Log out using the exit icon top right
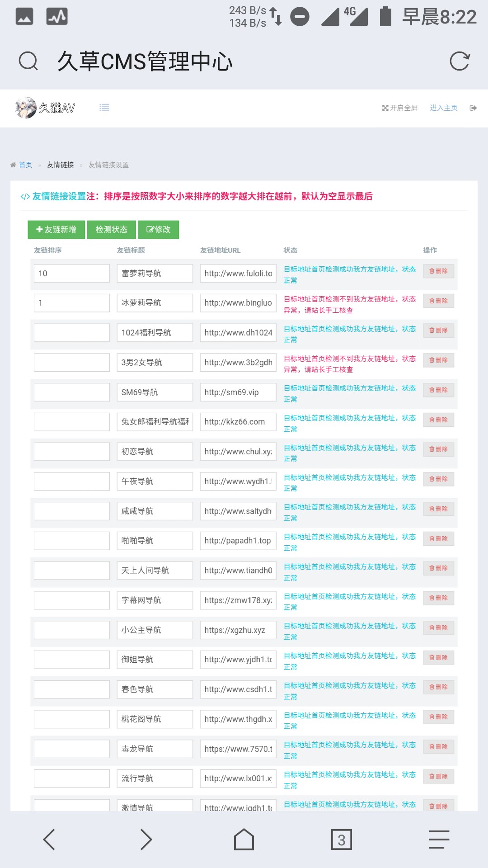Viewport: 488px width, 868px height. coord(474,108)
